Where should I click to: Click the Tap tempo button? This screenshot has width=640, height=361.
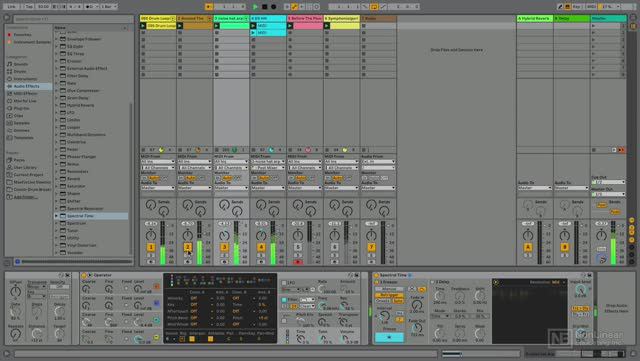pos(29,7)
